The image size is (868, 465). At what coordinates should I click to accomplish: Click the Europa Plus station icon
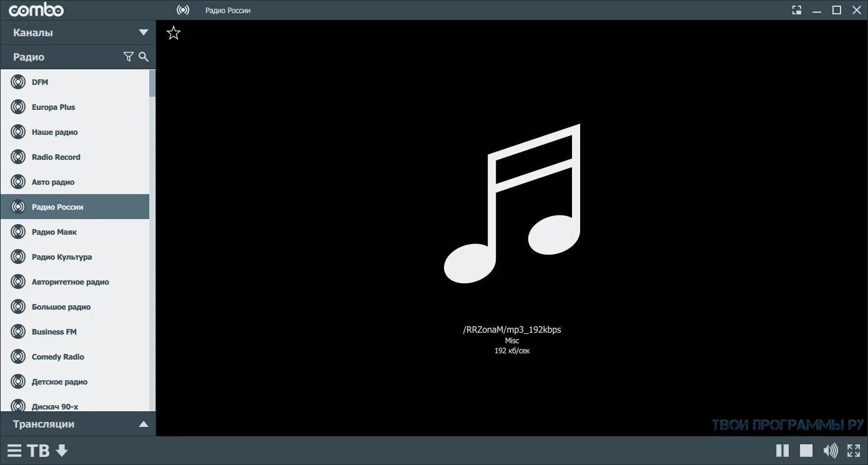(18, 107)
